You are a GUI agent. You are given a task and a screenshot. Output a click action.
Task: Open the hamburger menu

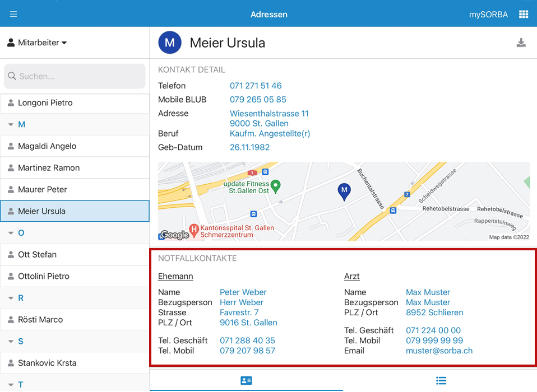pyautogui.click(x=13, y=14)
